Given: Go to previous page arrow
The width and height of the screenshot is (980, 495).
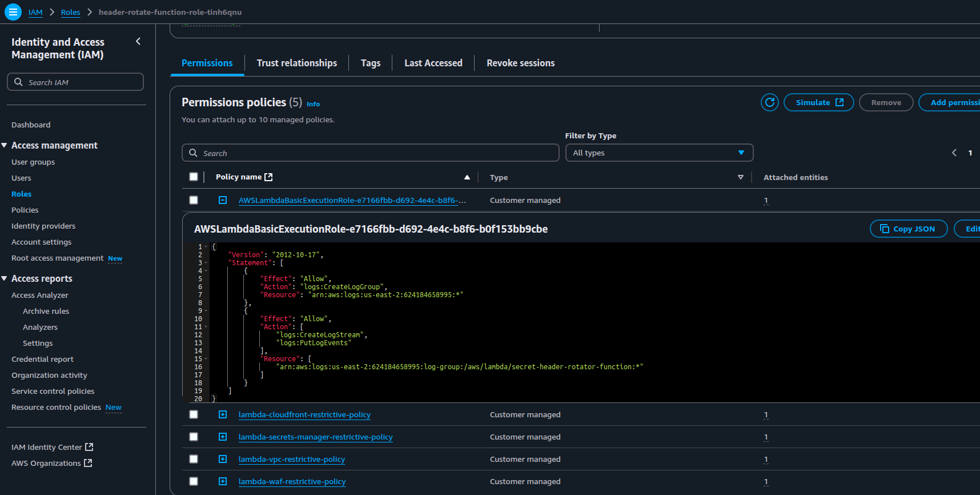Looking at the screenshot, I should pos(954,153).
